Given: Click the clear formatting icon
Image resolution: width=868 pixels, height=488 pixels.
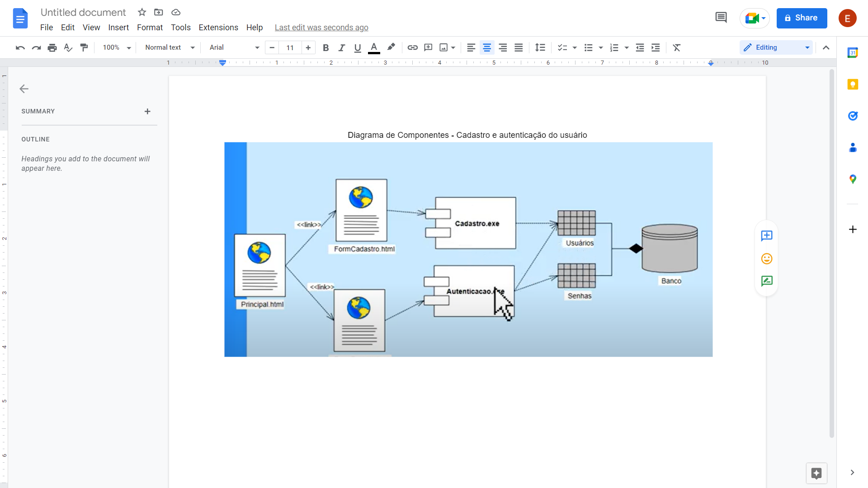Looking at the screenshot, I should click(x=677, y=47).
